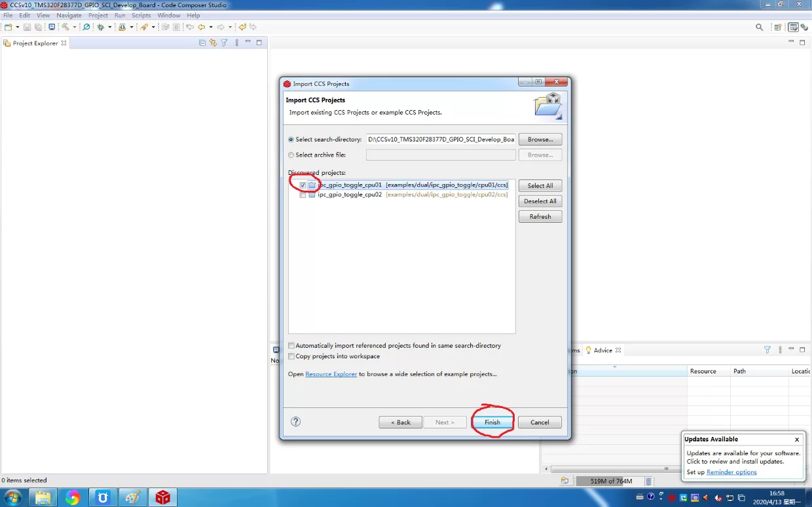The height and width of the screenshot is (507, 812).
Task: Enable 'Copy projects into workspace' checkbox
Action: click(291, 356)
